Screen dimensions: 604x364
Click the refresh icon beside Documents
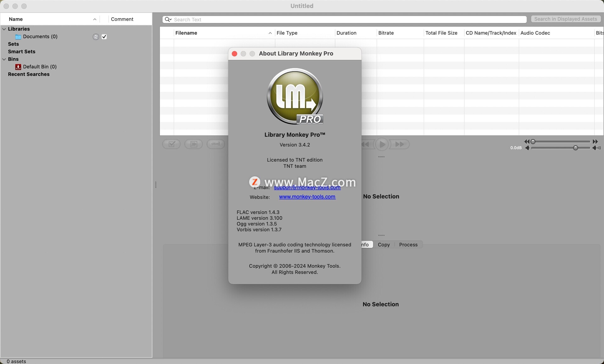[x=96, y=37]
